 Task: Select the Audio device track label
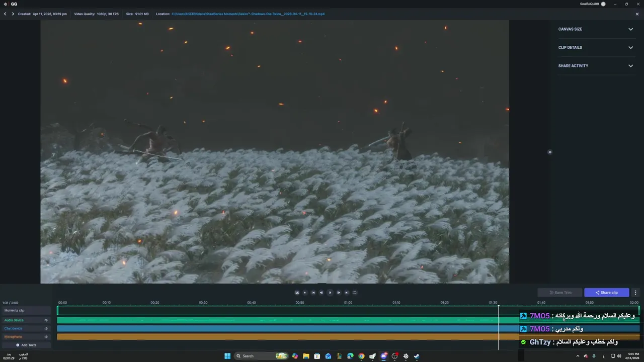(x=14, y=320)
